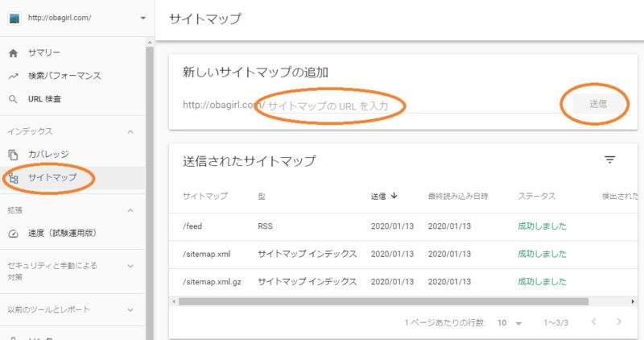Click the 送信 submit button
This screenshot has width=644, height=340.
click(597, 104)
